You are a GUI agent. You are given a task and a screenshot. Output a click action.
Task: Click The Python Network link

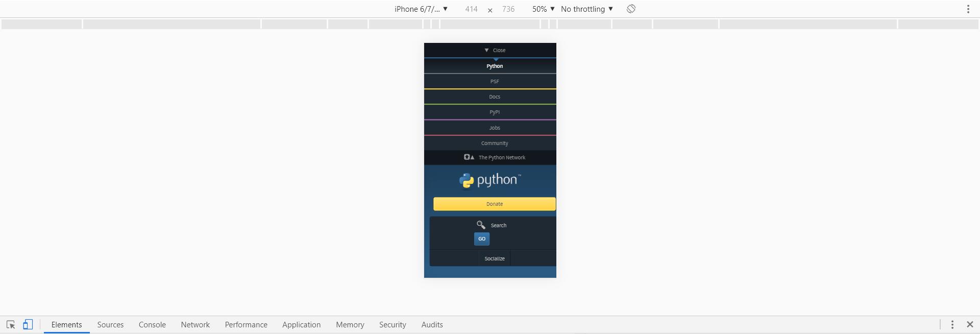pos(495,157)
